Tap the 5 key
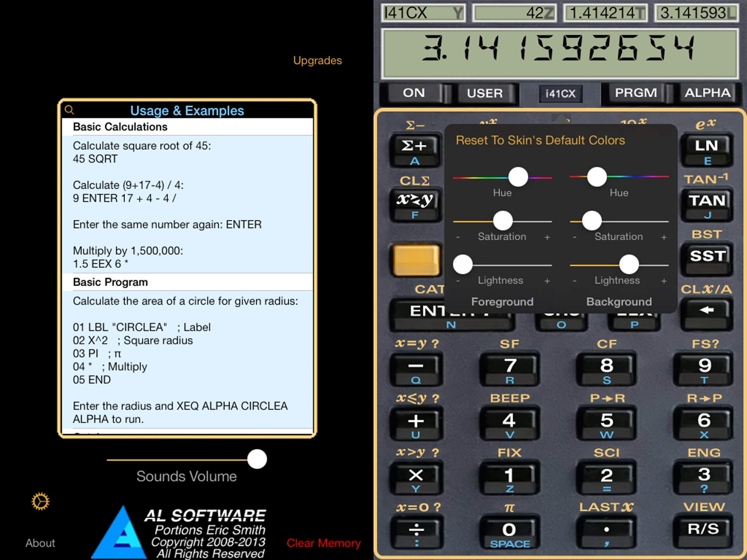The height and width of the screenshot is (560, 747). pyautogui.click(x=606, y=424)
